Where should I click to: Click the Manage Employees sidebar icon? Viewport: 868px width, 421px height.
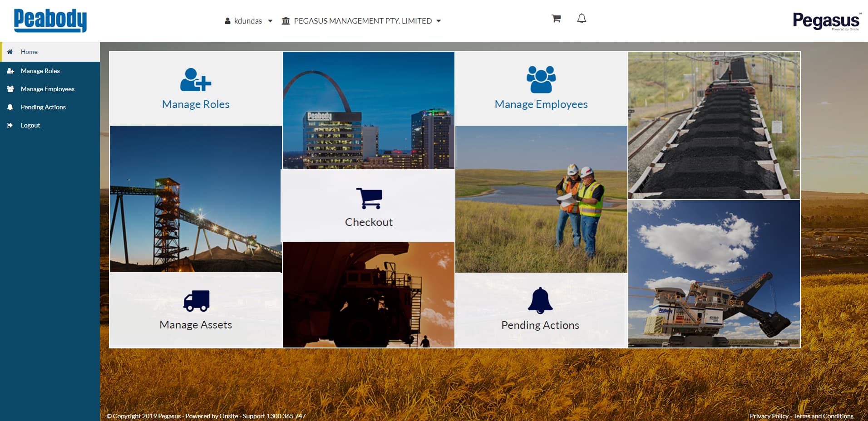coord(10,89)
